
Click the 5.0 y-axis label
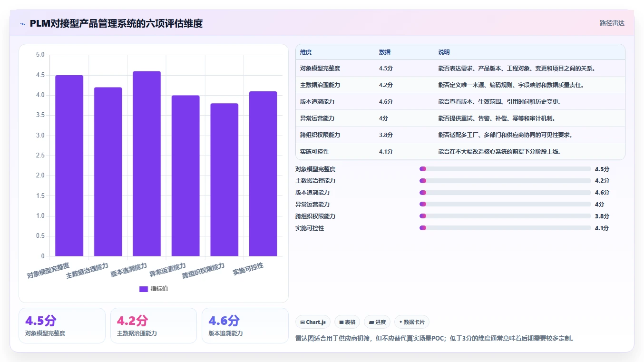[40, 55]
